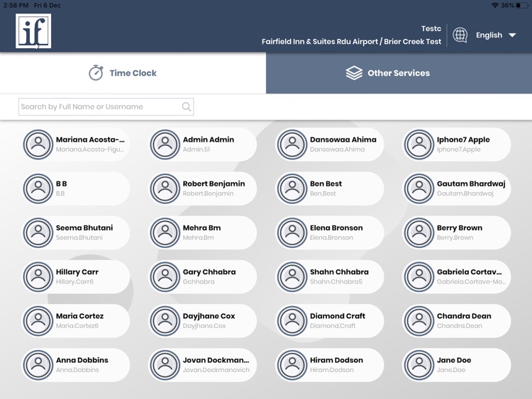Click the search by name input field
This screenshot has height=399, width=532.
(x=106, y=107)
